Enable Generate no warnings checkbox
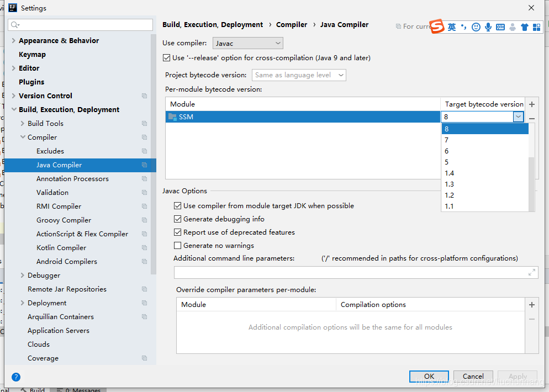The image size is (549, 392). click(x=177, y=246)
